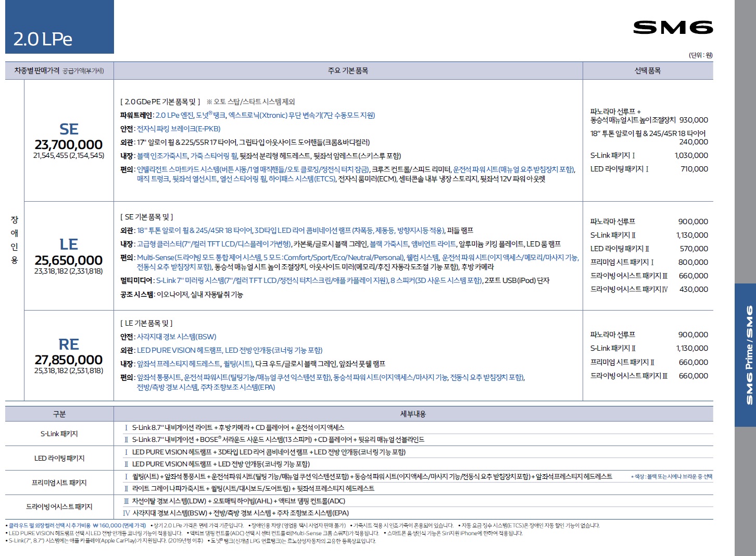Click supply price "21,545,455 (2,154,545)"

point(69,155)
